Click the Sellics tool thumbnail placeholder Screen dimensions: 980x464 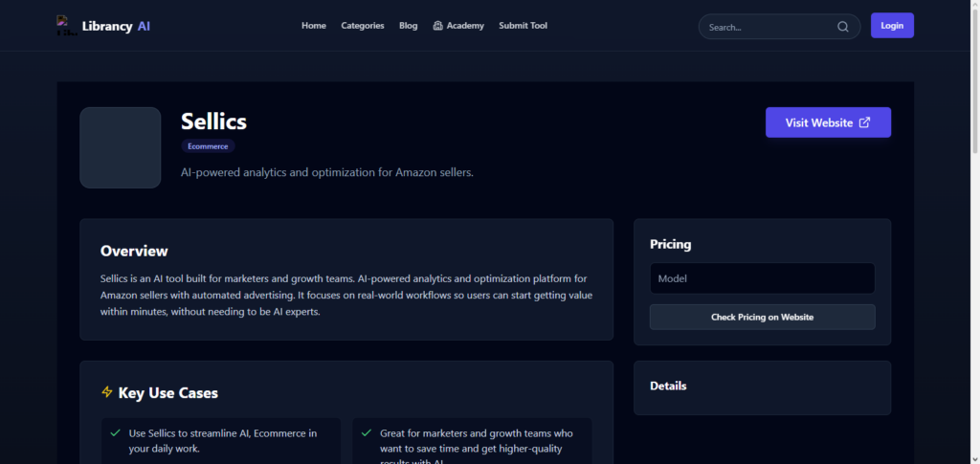[x=120, y=147]
